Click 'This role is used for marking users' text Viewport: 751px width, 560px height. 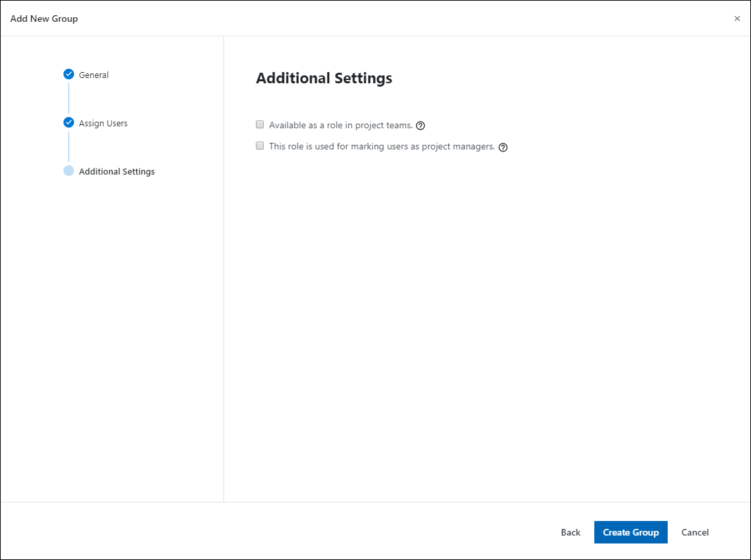click(381, 147)
